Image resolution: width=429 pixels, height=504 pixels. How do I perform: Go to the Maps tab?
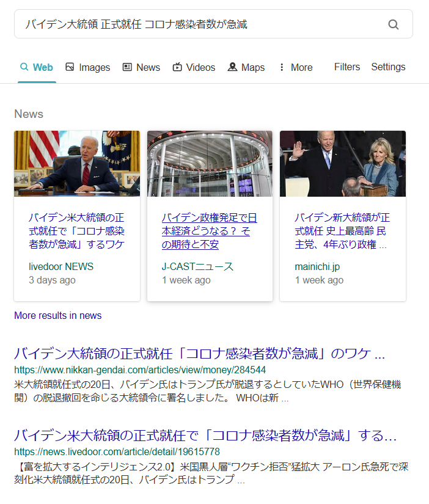point(246,67)
